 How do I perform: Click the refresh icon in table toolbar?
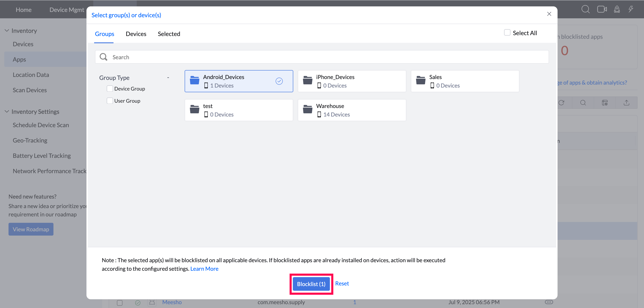tap(561, 103)
